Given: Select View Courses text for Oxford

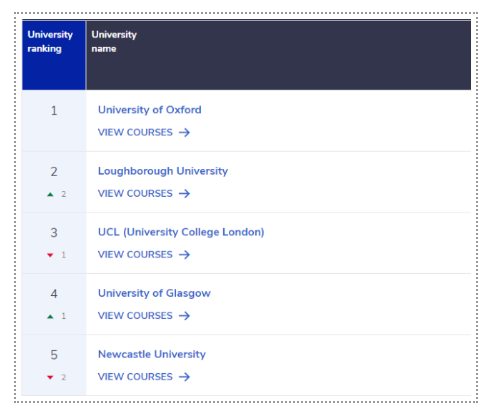Looking at the screenshot, I should [135, 132].
